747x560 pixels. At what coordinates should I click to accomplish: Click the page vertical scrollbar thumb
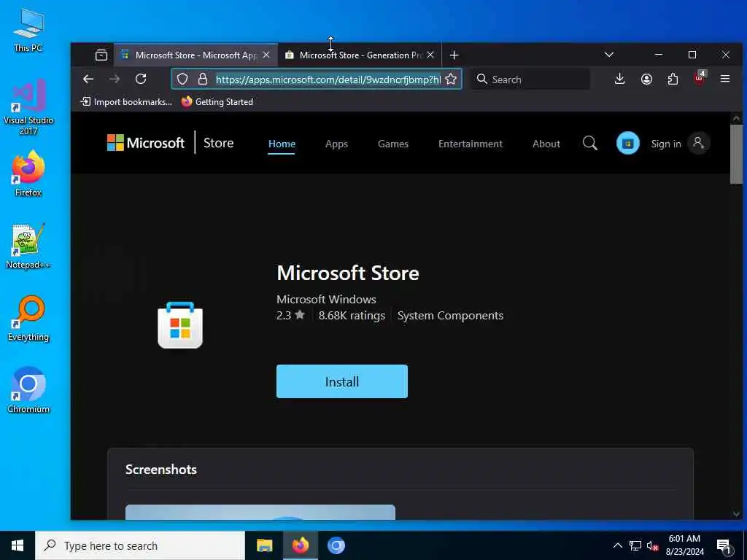[x=736, y=154]
